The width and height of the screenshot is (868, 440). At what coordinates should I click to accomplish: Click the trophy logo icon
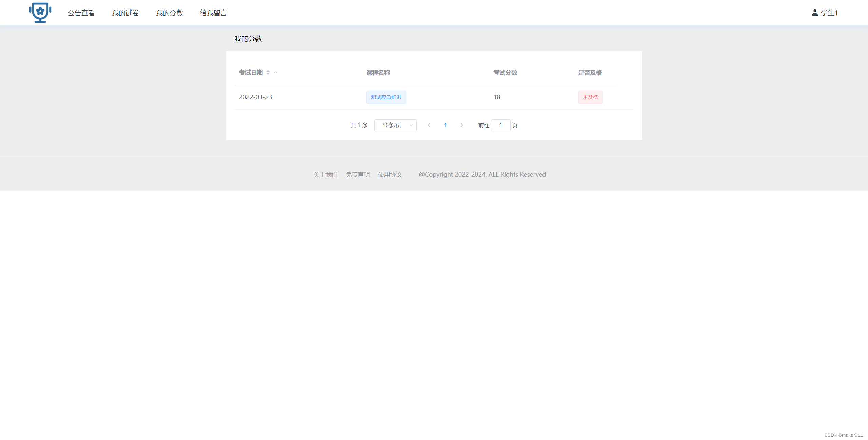coord(40,13)
